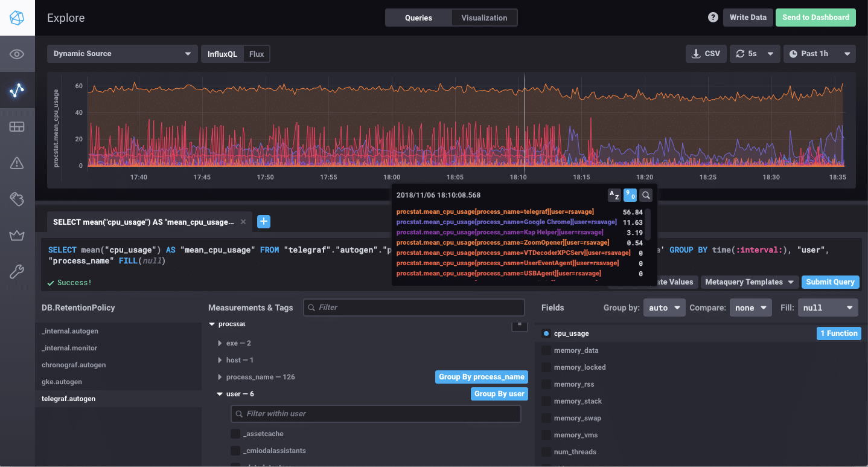Add a new query with plus icon
868x467 pixels.
pyautogui.click(x=264, y=222)
